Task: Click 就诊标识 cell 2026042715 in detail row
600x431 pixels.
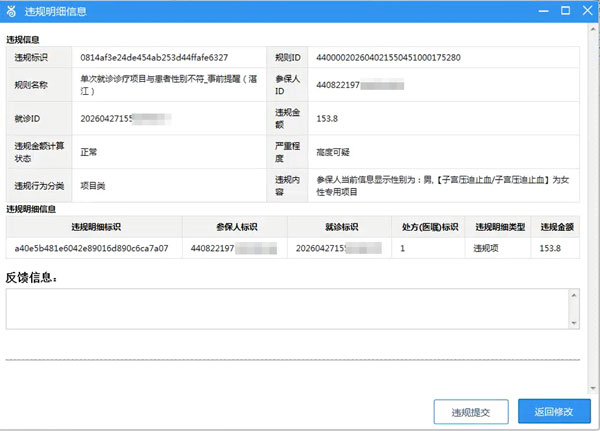Action: [338, 248]
